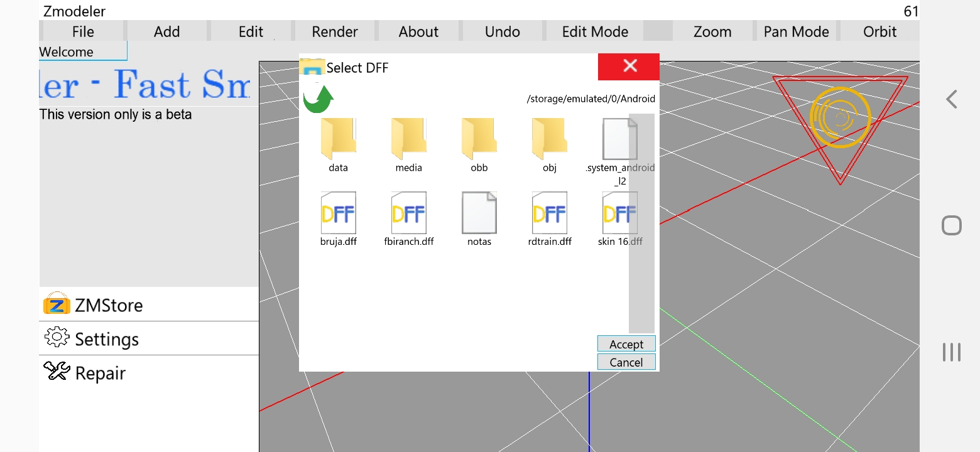Activate Pan Mode
The height and width of the screenshot is (452, 980).
pyautogui.click(x=797, y=31)
